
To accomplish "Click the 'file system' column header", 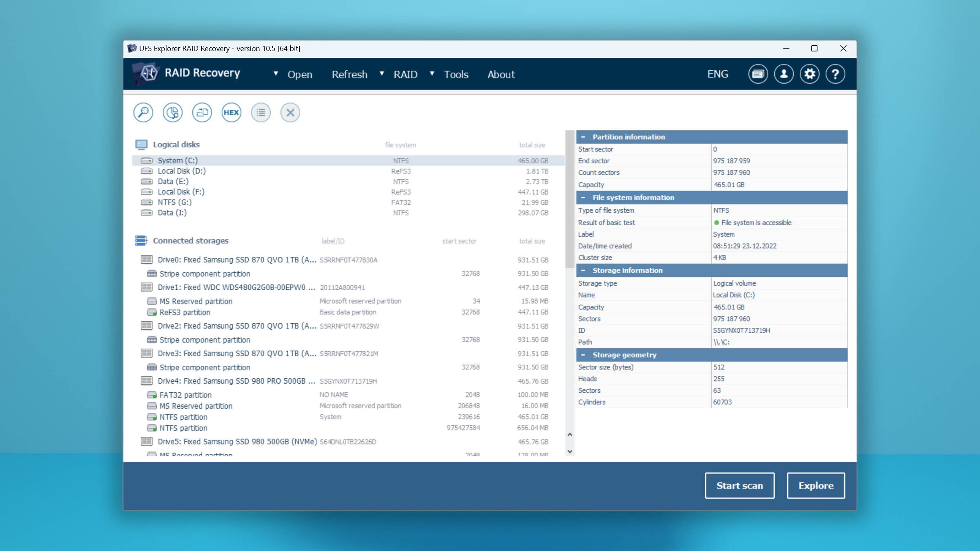I will pyautogui.click(x=400, y=145).
